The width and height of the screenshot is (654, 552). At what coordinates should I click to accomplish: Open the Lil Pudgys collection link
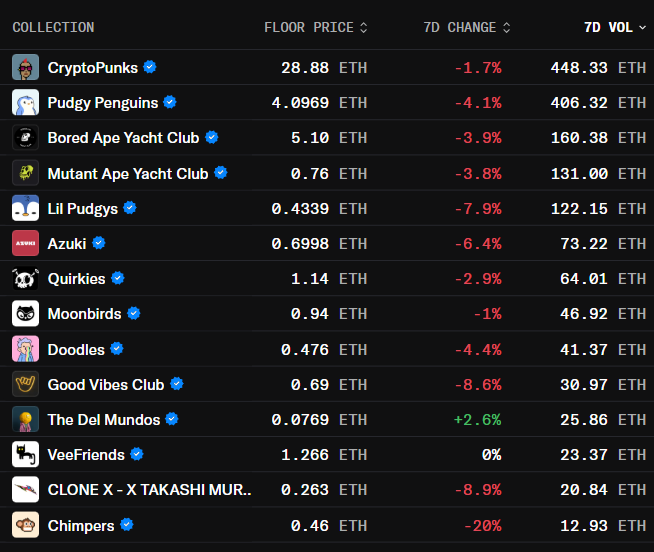click(83, 209)
